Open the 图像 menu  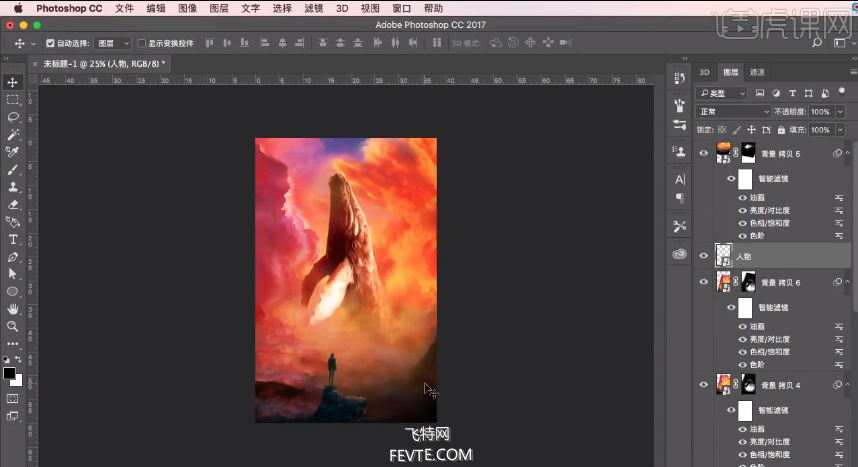(x=187, y=8)
